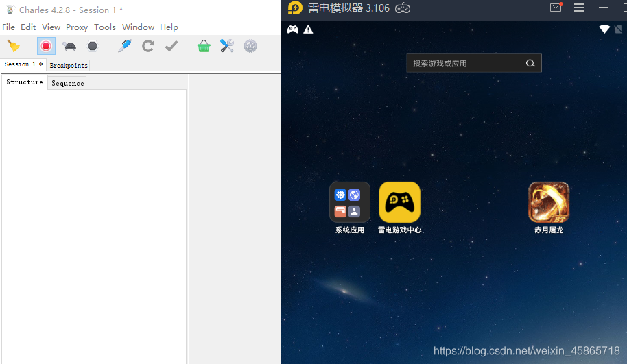Toggle the red record button in Charles
Viewport: 627px width, 364px height.
(x=46, y=46)
